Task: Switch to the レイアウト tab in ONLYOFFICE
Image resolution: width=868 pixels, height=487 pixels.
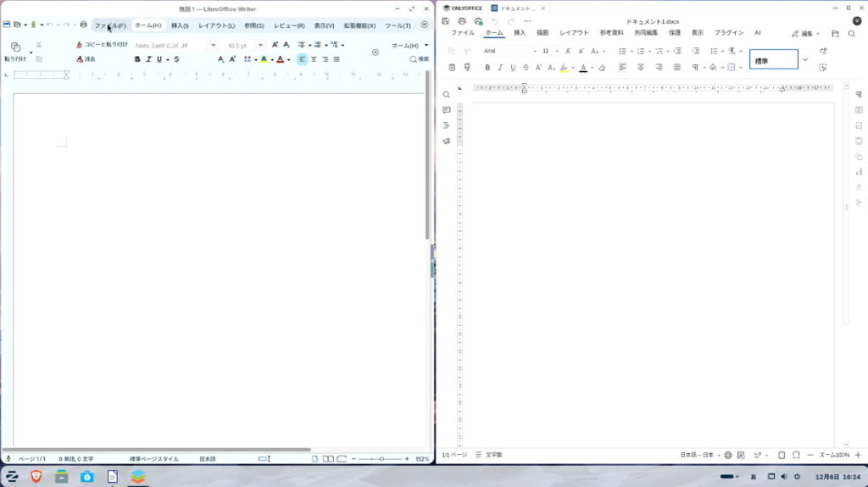Action: [x=574, y=33]
